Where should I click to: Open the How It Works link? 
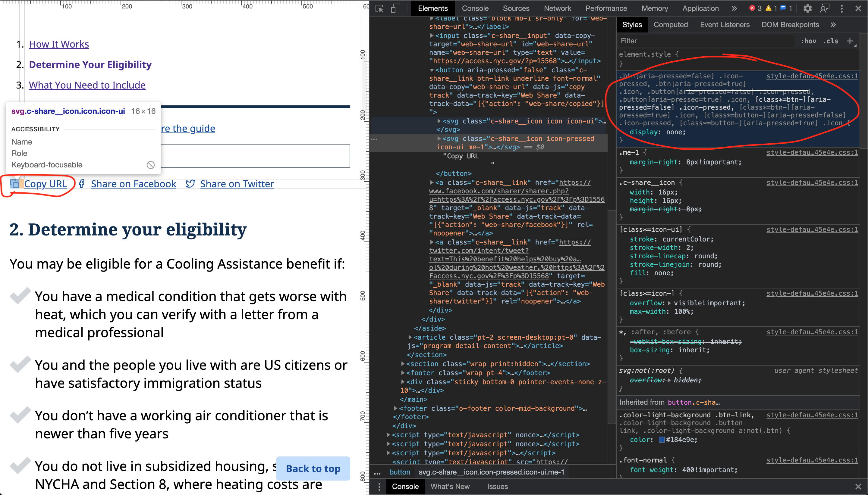pyautogui.click(x=59, y=44)
